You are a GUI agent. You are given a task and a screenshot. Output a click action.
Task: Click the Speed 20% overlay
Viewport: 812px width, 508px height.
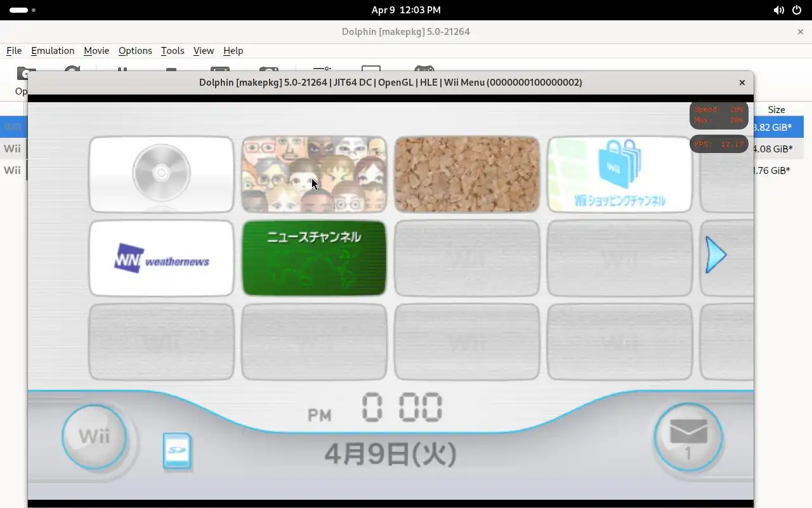[x=719, y=115]
